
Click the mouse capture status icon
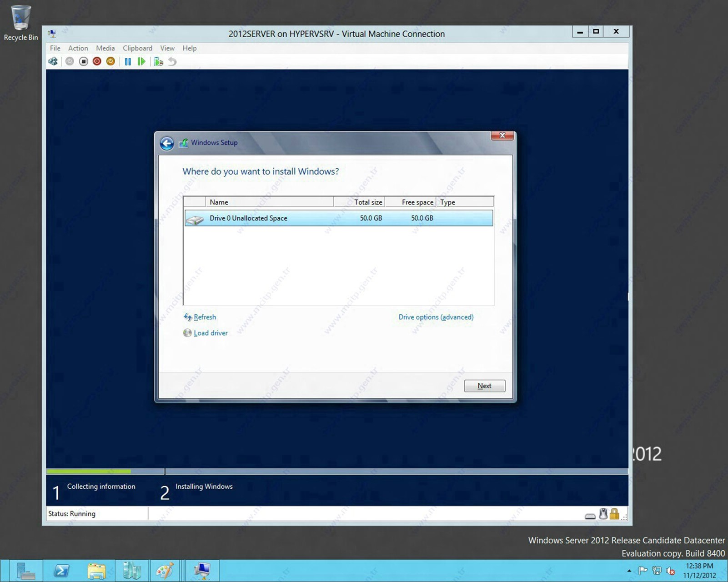pyautogui.click(x=603, y=514)
